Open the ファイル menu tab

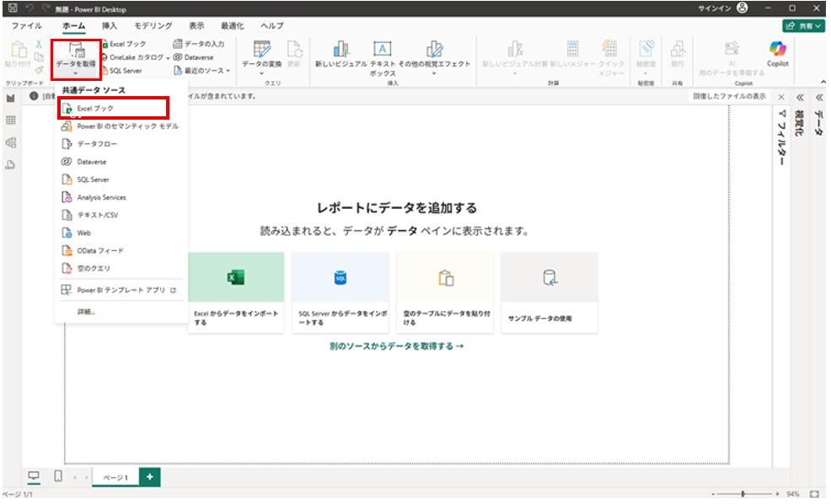pos(26,25)
